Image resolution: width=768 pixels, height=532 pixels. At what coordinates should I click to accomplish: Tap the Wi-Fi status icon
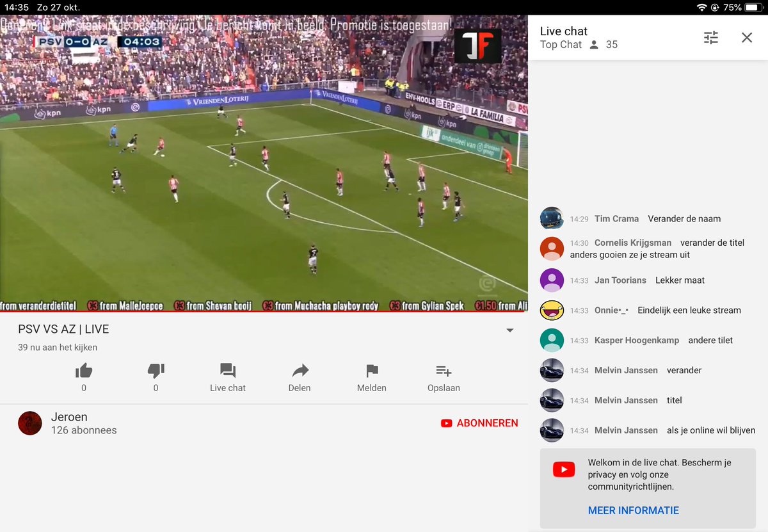(702, 7)
